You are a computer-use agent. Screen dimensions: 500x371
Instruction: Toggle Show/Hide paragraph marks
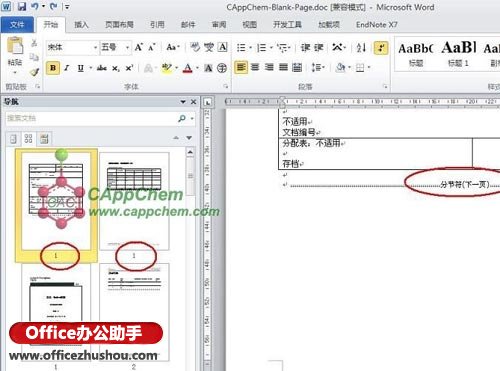pos(381,48)
